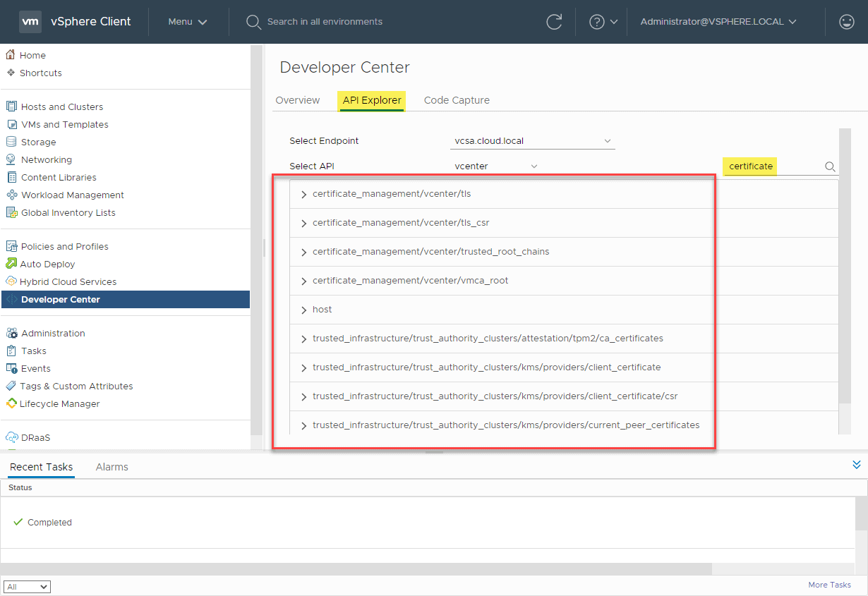Click the sidebar vertical scrollbar

[257, 240]
